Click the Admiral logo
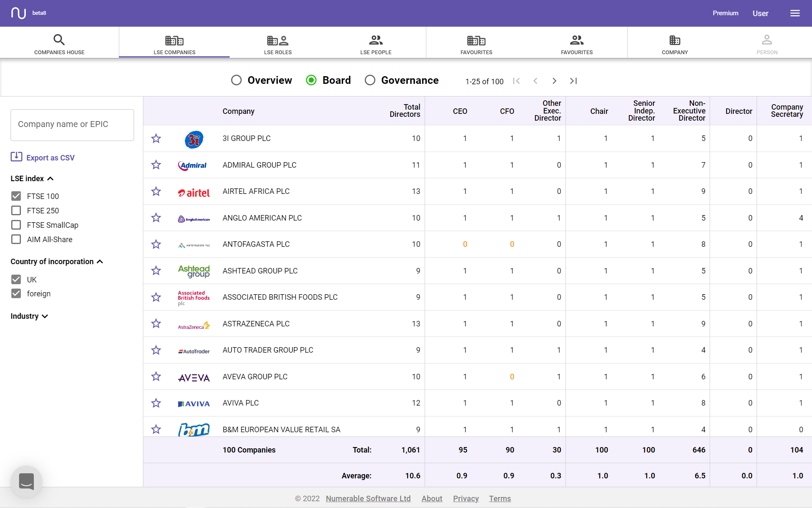812x508 pixels. tap(192, 166)
